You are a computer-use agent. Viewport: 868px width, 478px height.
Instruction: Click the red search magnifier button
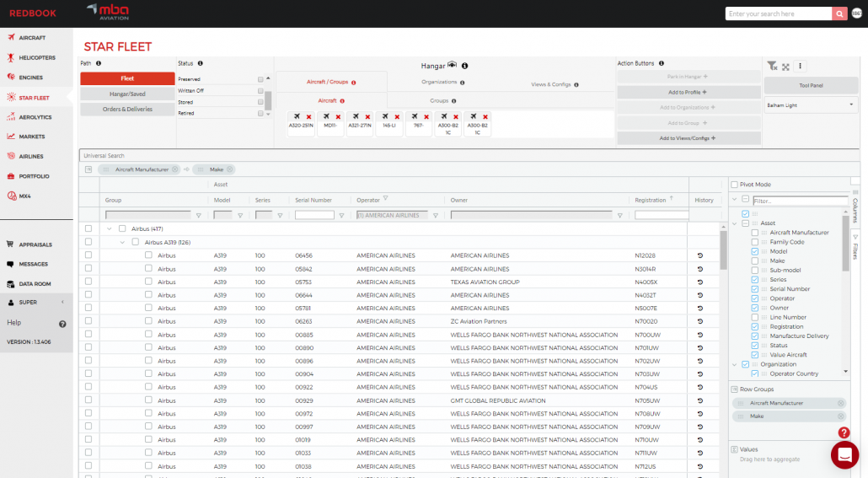coord(839,13)
